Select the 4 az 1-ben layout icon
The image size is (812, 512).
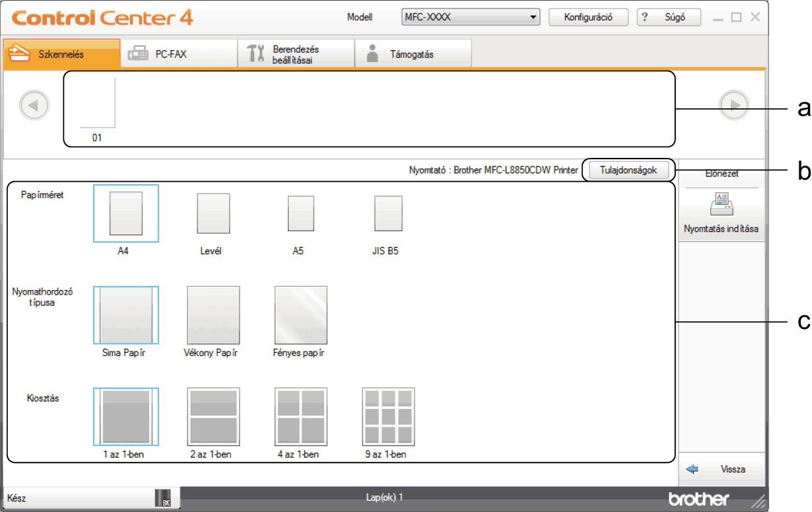[x=300, y=417]
